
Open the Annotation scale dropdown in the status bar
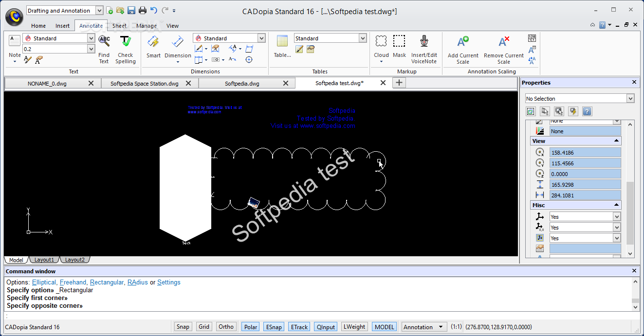click(441, 327)
